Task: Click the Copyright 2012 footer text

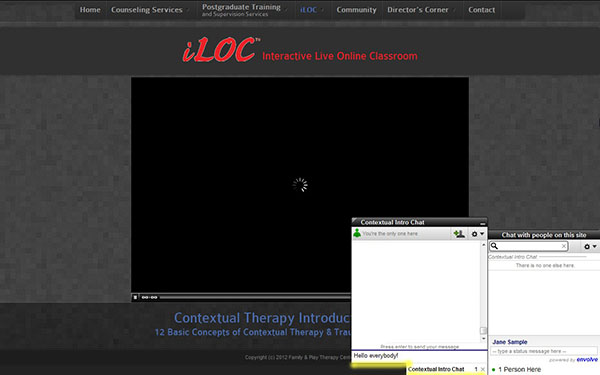Action: 298,357
